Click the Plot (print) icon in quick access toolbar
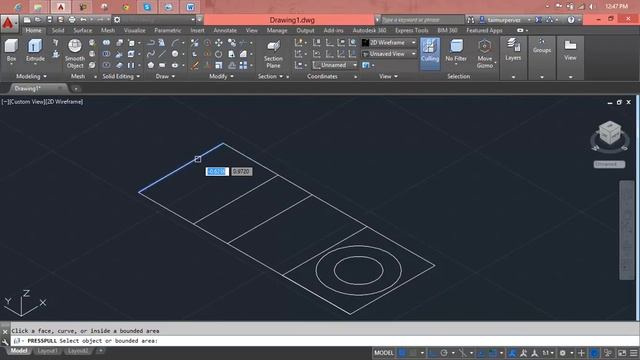Viewport: 640px width, 360px height. pos(72,20)
